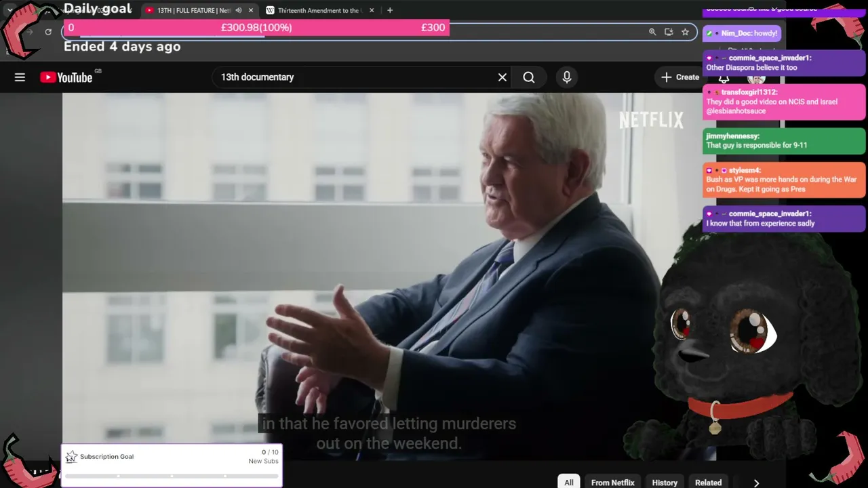
Task: Clear the search box with the X
Action: tap(502, 77)
